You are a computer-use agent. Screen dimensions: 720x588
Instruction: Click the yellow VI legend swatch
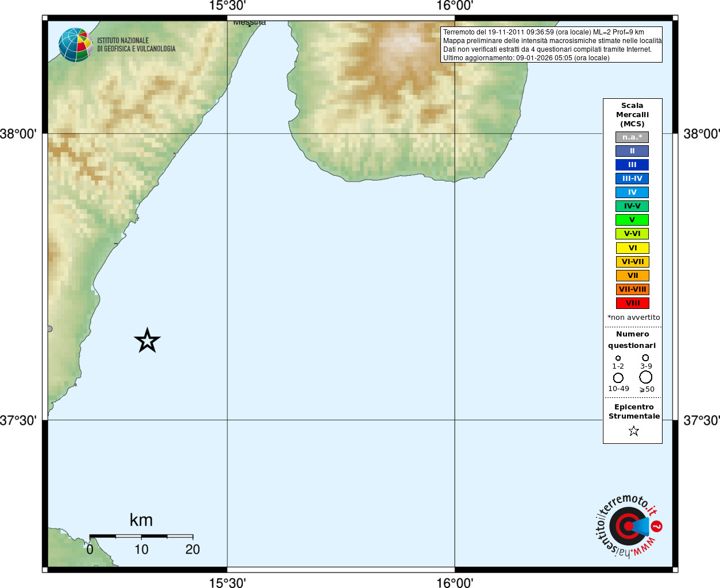tap(632, 248)
